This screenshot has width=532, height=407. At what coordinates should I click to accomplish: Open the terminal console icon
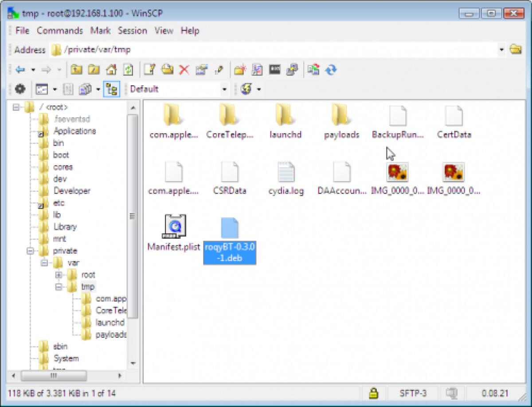click(275, 70)
